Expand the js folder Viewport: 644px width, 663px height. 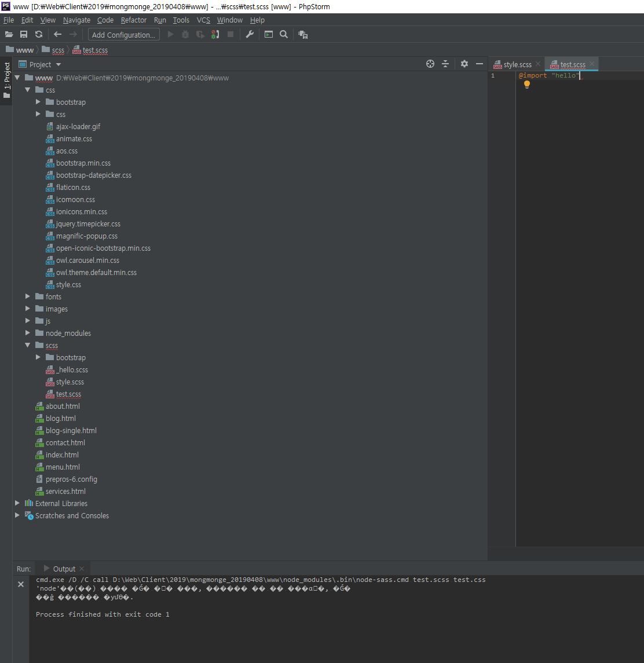[x=27, y=321]
